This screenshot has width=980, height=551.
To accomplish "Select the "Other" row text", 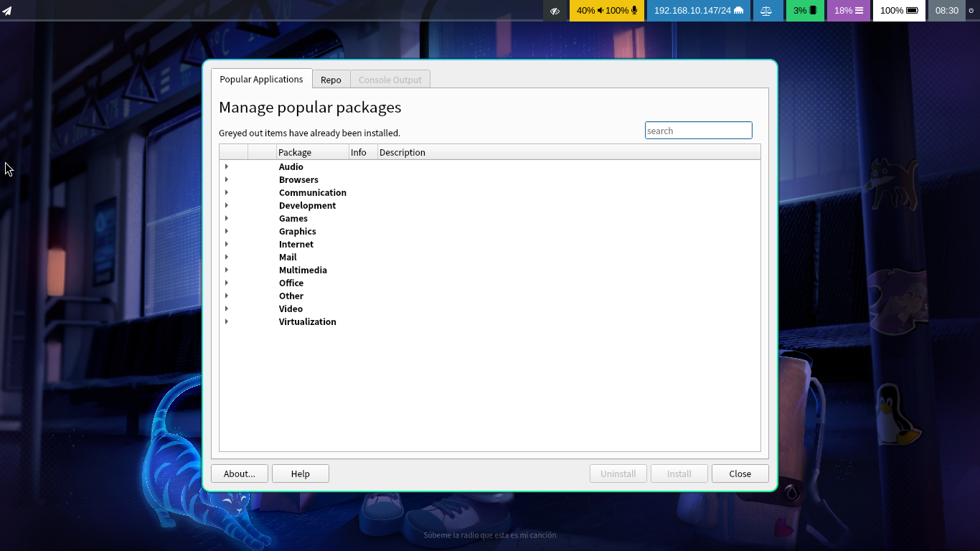I will click(x=291, y=296).
